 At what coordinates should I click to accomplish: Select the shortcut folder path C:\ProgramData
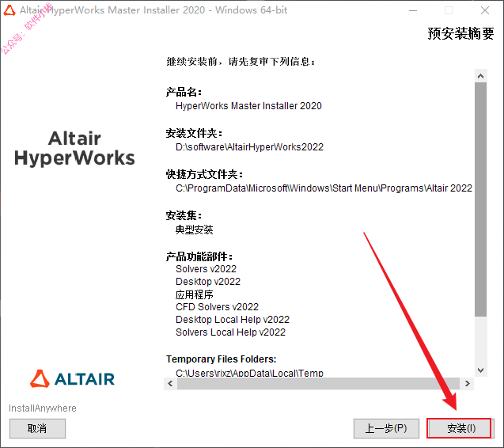pyautogui.click(x=324, y=188)
